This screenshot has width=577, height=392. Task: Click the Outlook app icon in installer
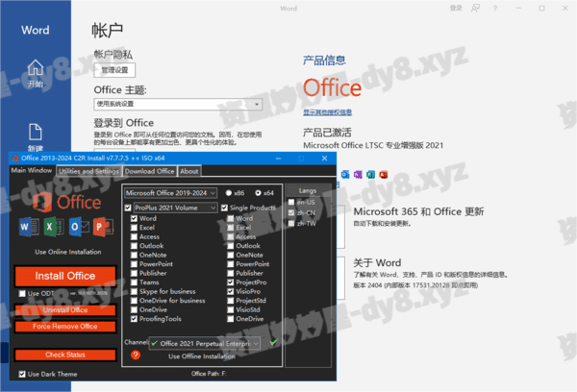click(x=79, y=227)
